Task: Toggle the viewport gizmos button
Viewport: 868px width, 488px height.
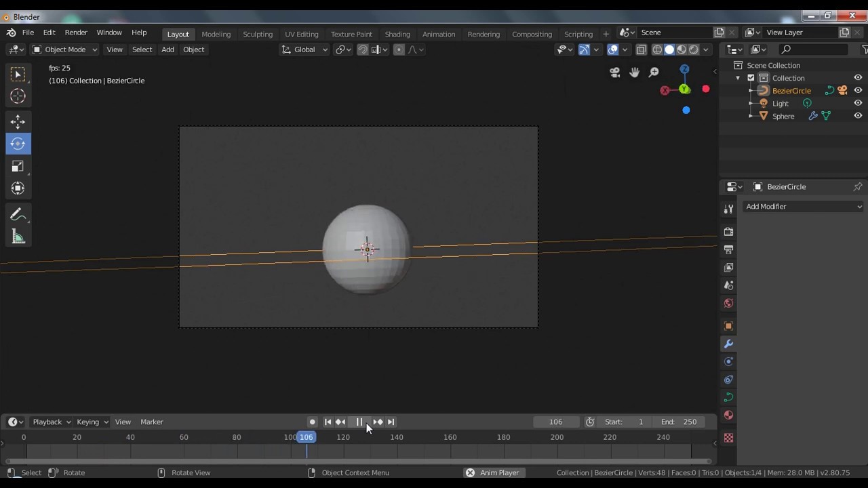Action: [584, 49]
